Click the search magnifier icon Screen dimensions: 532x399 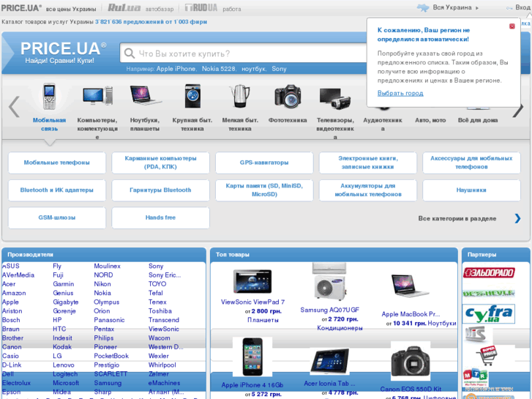point(130,53)
